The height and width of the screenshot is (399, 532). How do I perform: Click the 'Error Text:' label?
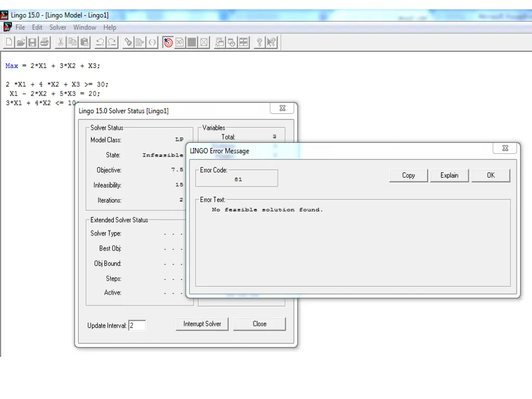tap(212, 200)
